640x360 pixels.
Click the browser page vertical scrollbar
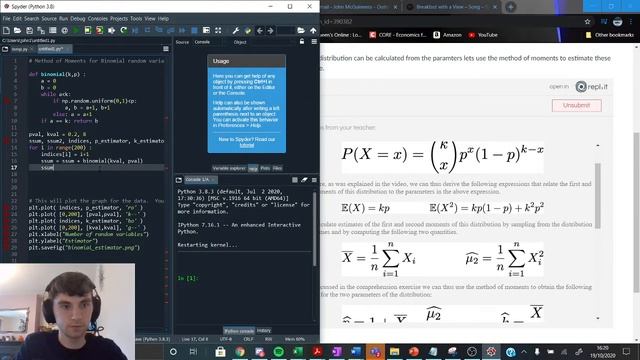pyautogui.click(x=636, y=212)
